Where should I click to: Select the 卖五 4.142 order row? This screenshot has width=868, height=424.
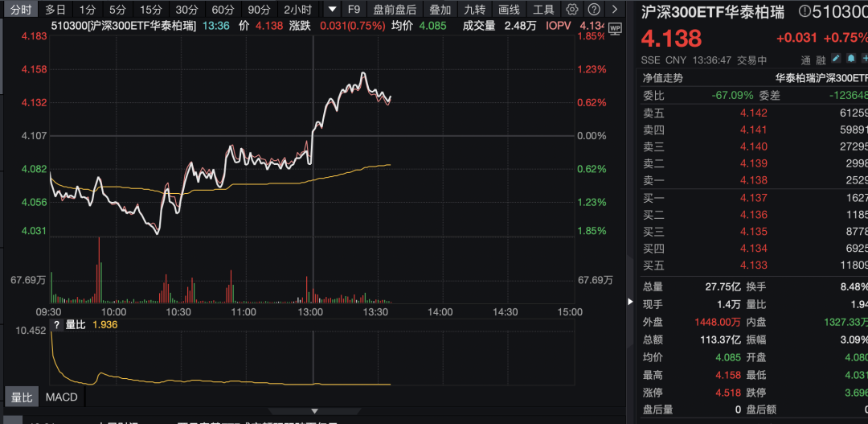pyautogui.click(x=755, y=113)
